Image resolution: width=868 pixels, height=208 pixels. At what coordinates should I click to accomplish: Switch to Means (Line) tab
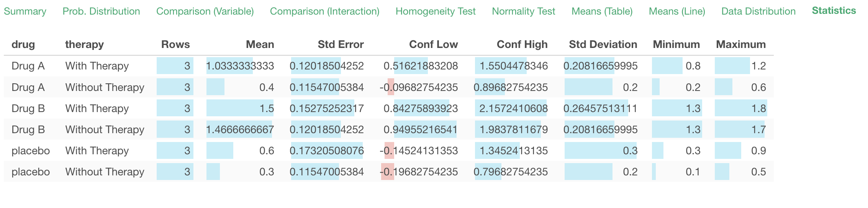tap(677, 11)
